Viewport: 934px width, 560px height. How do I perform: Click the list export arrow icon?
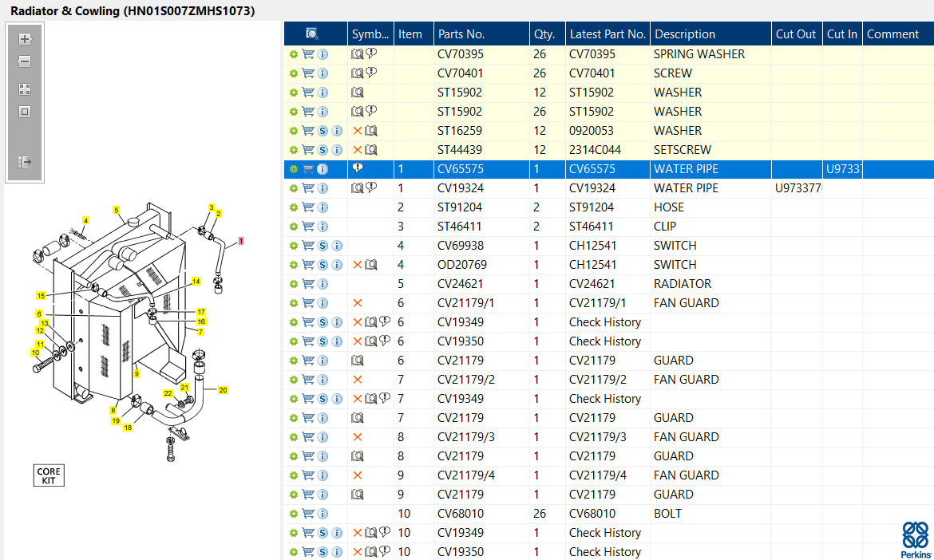[x=25, y=162]
